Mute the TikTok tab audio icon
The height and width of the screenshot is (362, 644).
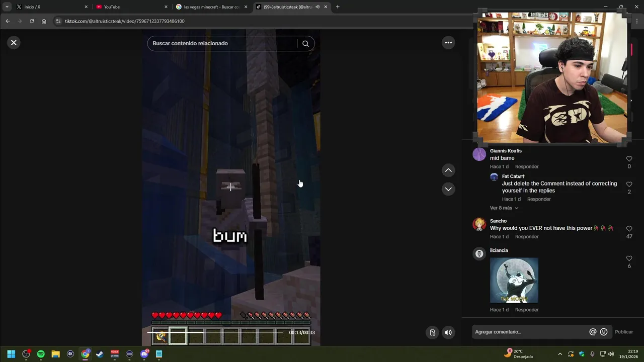(x=317, y=7)
